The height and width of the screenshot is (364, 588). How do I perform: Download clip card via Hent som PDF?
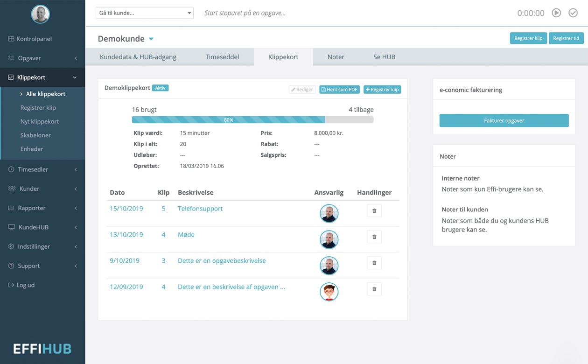pos(339,90)
